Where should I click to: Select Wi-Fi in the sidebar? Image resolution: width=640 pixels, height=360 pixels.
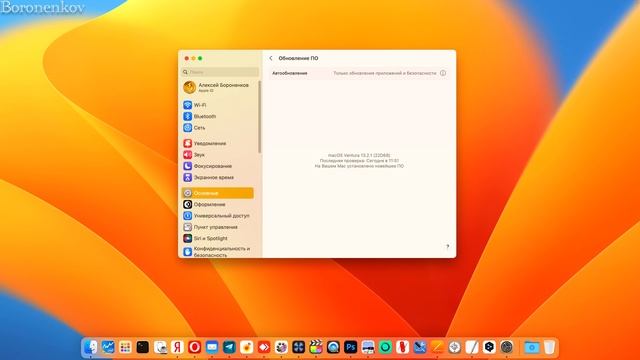218,105
